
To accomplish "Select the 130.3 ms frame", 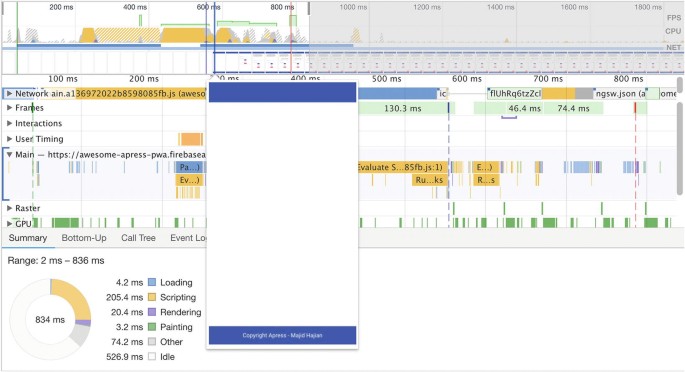I will point(403,108).
